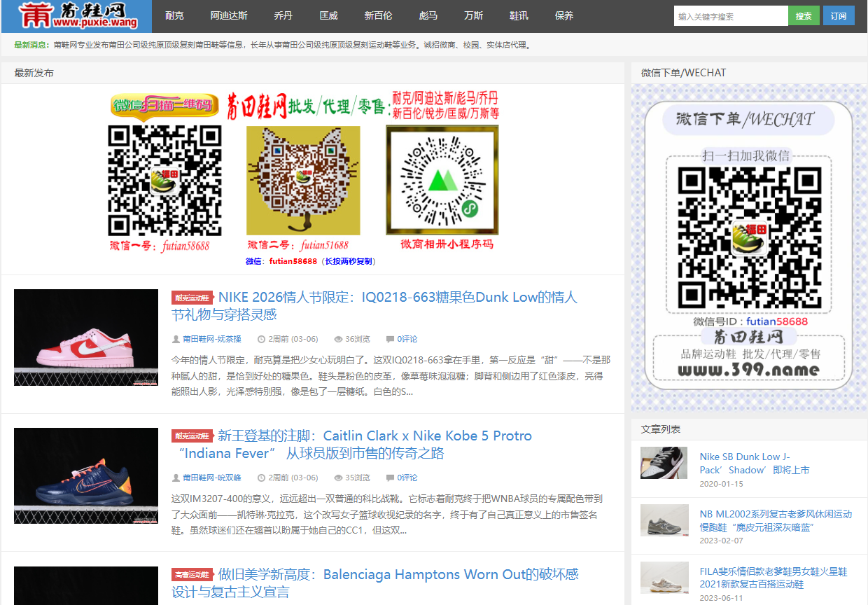The image size is (868, 605).
Task: Click the cat-shaped QR code image
Action: click(x=303, y=180)
